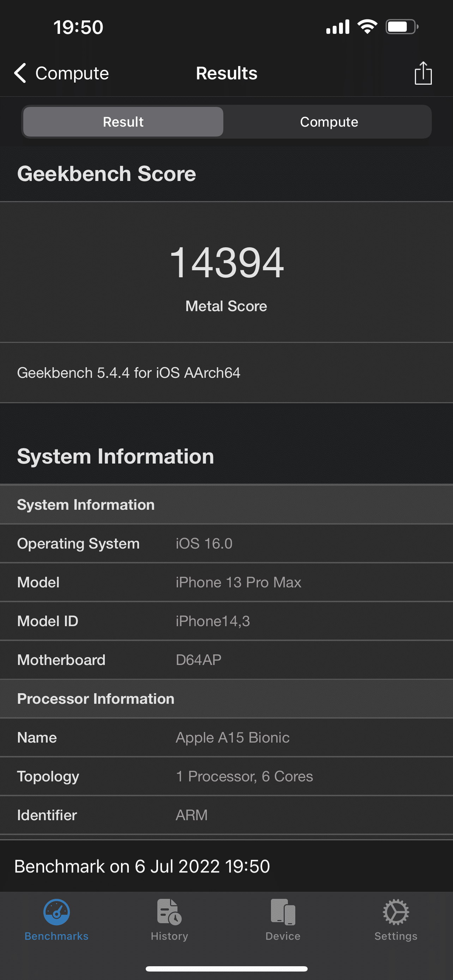Switch to the Compute segment
The width and height of the screenshot is (453, 980).
(328, 122)
